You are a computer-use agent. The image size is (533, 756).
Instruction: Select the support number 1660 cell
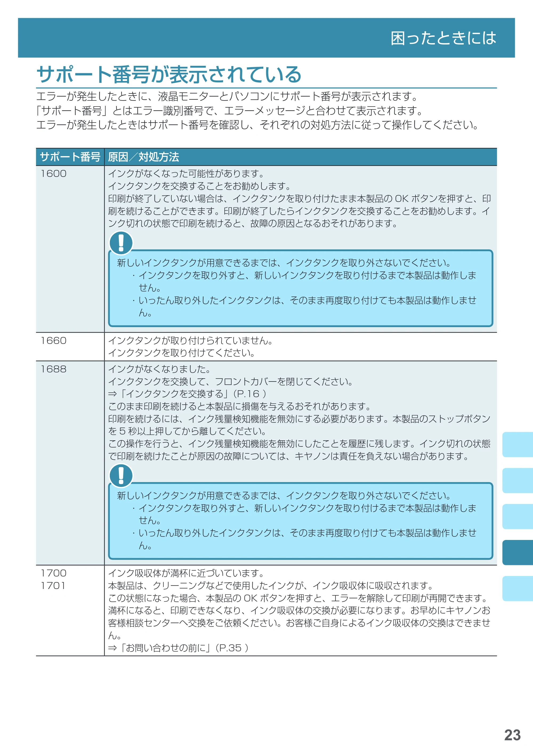coord(70,347)
